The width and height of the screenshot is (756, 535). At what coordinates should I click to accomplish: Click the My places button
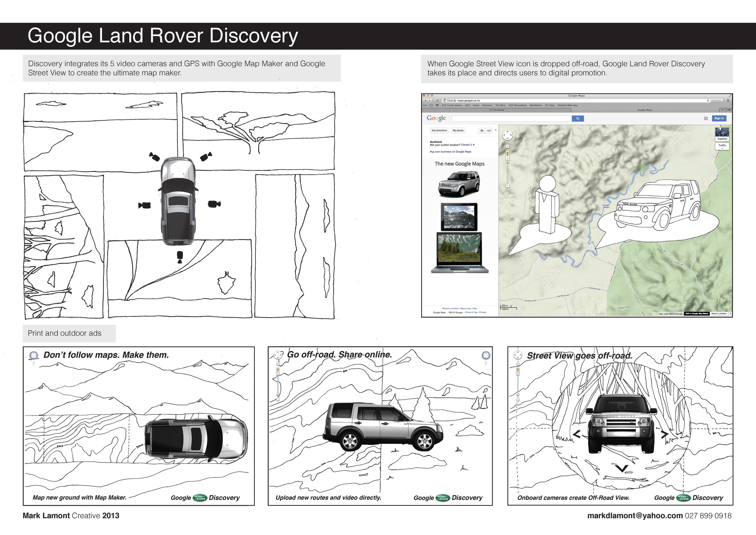click(458, 131)
